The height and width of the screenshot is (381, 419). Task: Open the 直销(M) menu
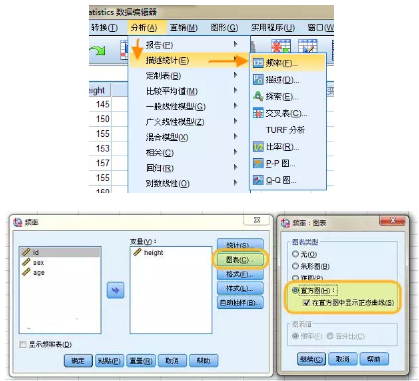click(x=183, y=27)
